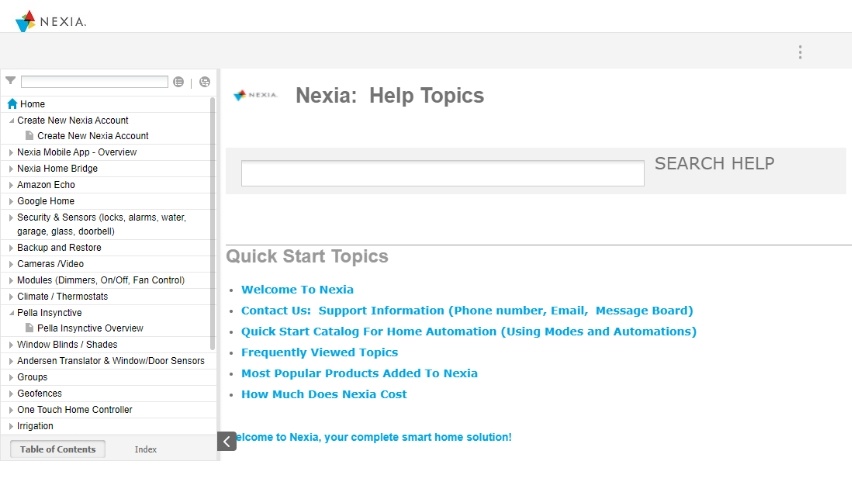
Task: Open How Much Does Nexia Cost link
Action: 324,394
